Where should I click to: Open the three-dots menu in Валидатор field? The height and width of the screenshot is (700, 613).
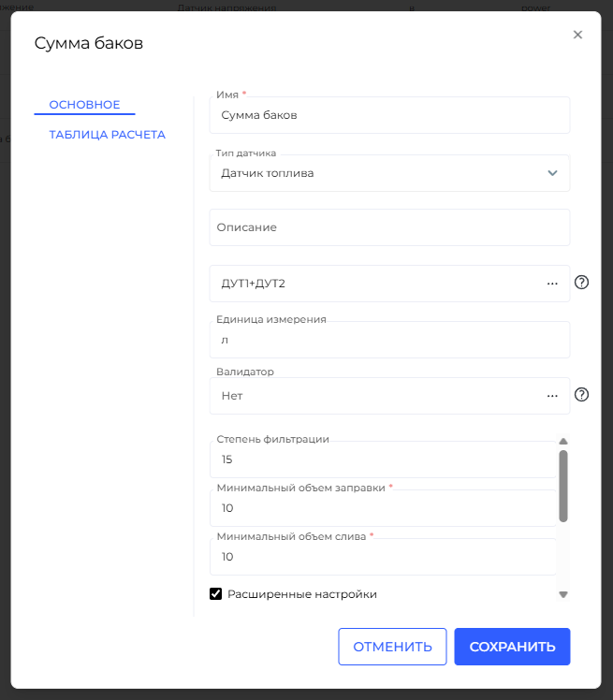552,396
